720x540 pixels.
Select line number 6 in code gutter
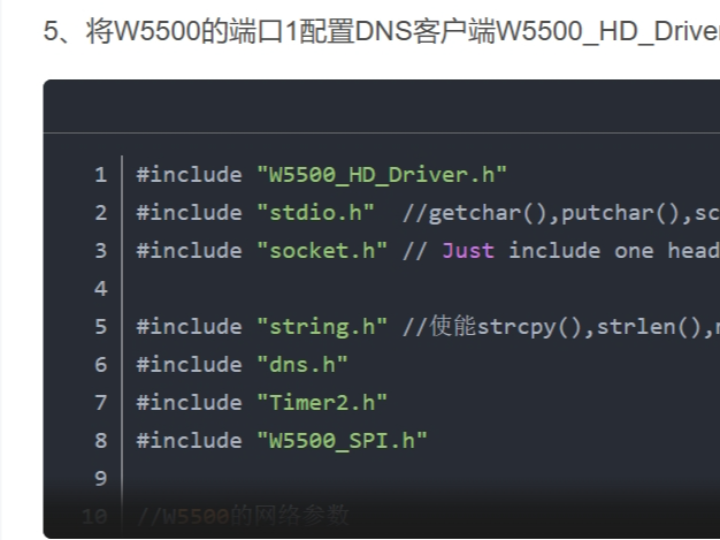pos(100,365)
